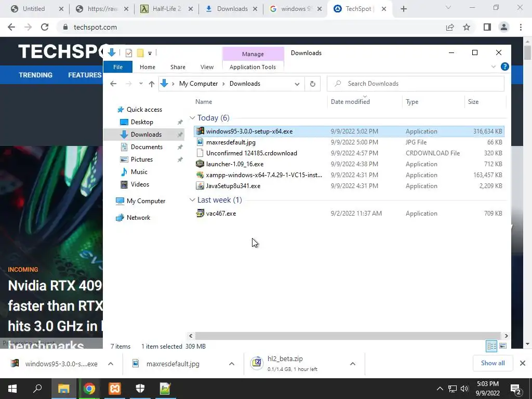Sort by the Name column header
This screenshot has height=399, width=532.
click(x=204, y=101)
